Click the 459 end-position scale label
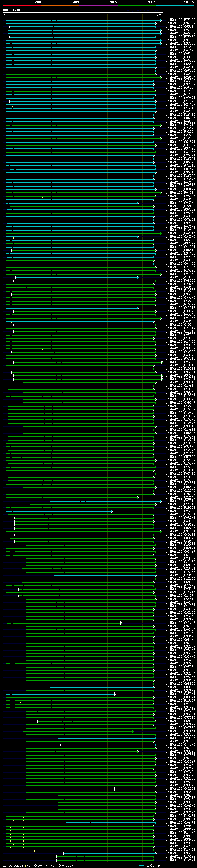The width and height of the screenshot is (197, 868). (x=159, y=15)
